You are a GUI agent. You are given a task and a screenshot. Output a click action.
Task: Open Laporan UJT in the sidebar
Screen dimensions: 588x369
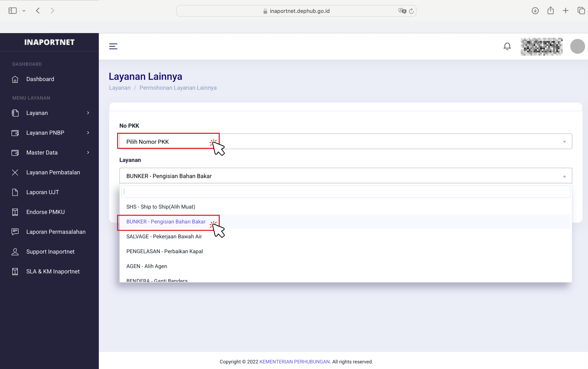42,192
